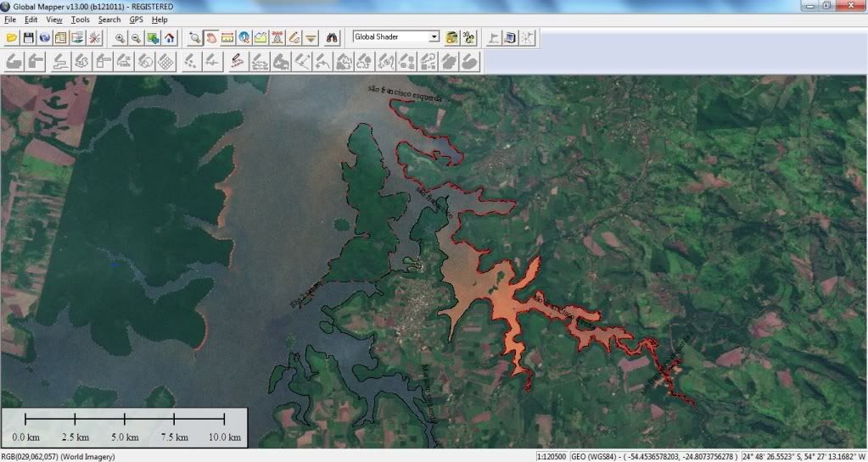
Task: Show the 3D view window
Action: 469,37
